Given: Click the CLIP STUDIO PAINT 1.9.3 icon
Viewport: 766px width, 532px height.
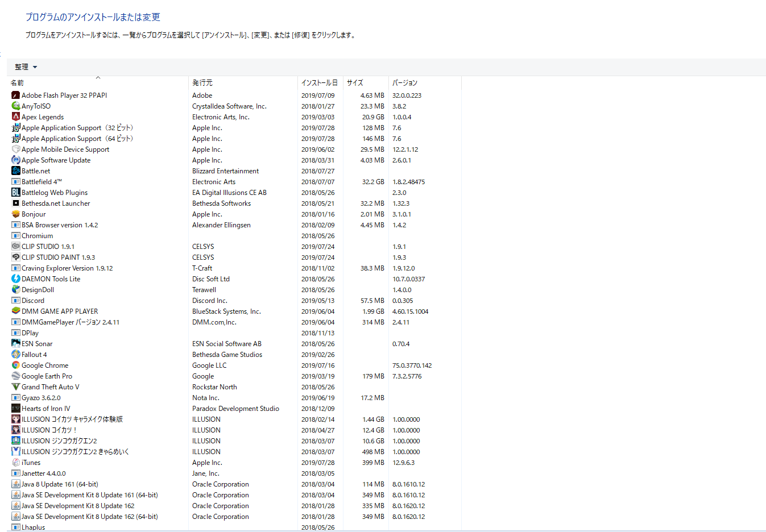Looking at the screenshot, I should pyautogui.click(x=16, y=257).
